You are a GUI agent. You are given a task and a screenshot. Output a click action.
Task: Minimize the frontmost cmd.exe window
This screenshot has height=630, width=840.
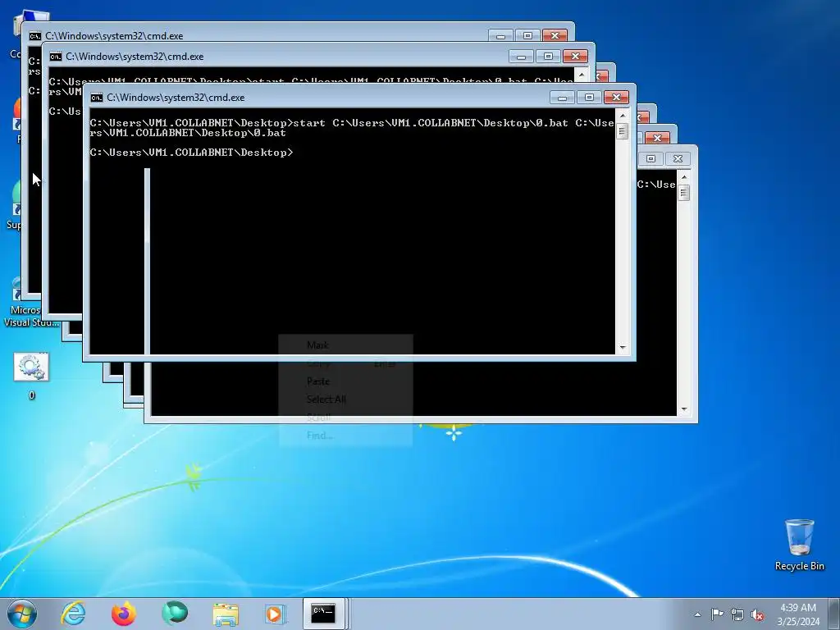pyautogui.click(x=562, y=98)
